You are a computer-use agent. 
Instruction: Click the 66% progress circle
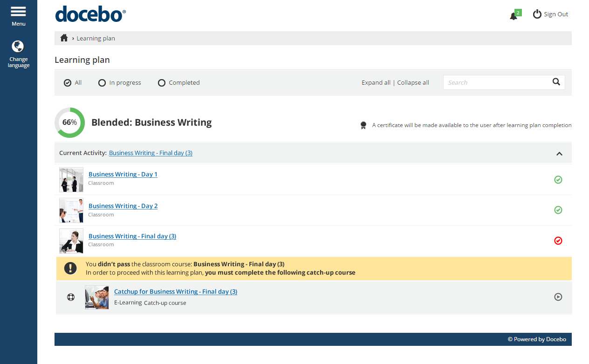pos(70,122)
